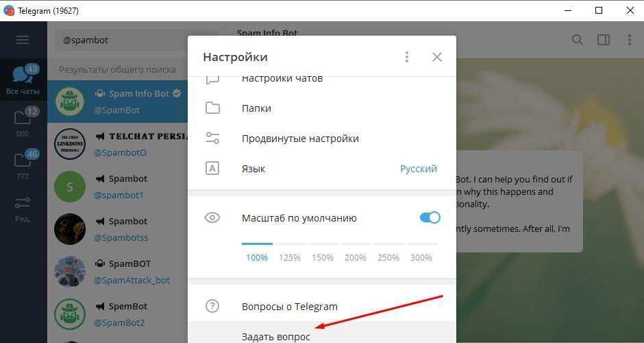The image size is (644, 343).
Task: Select the 125% scale option
Action: tap(290, 257)
